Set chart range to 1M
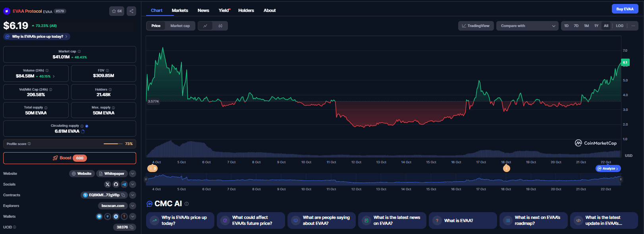Screen dimensions: 644x234 pos(586,26)
